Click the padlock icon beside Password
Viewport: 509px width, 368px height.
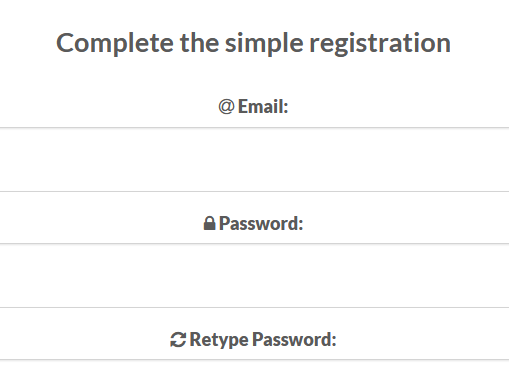(209, 223)
